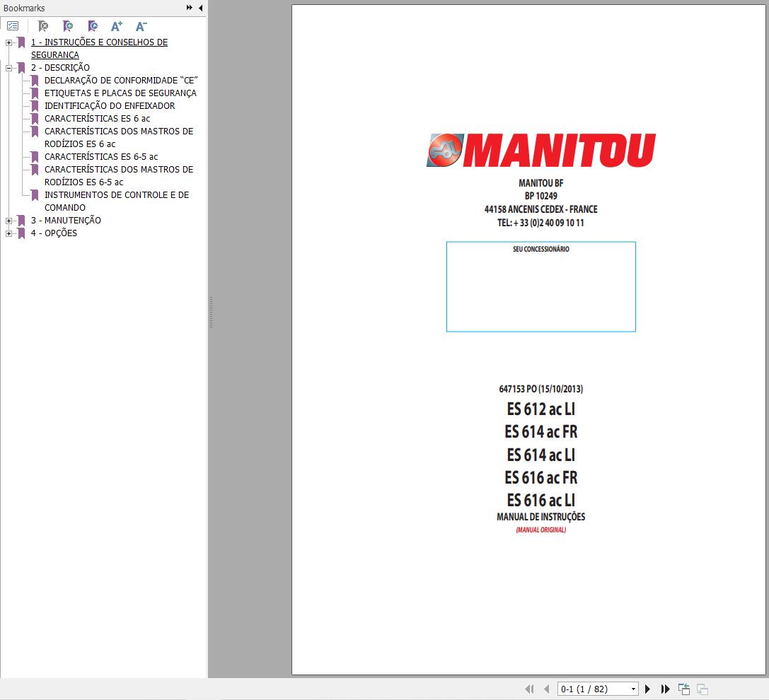Open CARACTERÍSTICAS DOS MASTROS DE RODÍZIOS ES 6 ac

coord(119,138)
